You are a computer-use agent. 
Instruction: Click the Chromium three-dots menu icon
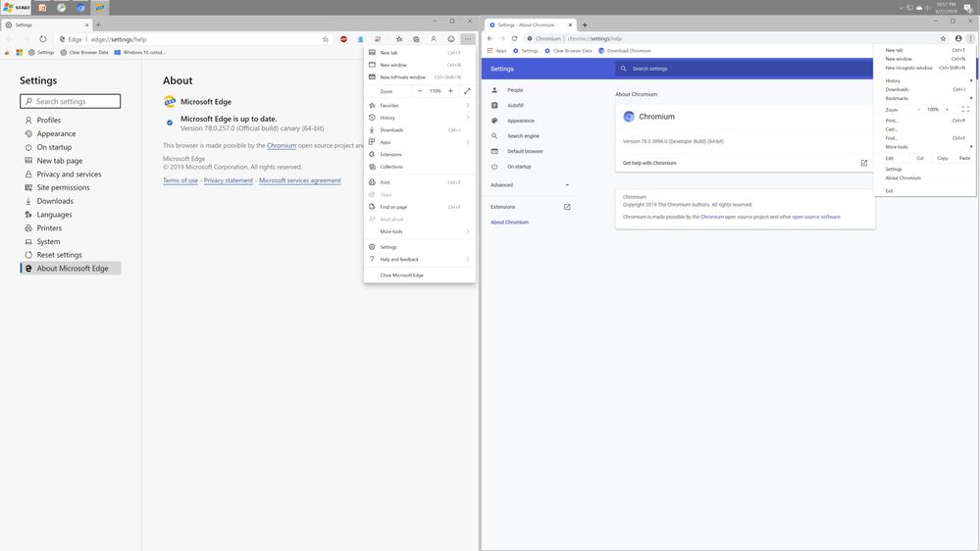(970, 38)
